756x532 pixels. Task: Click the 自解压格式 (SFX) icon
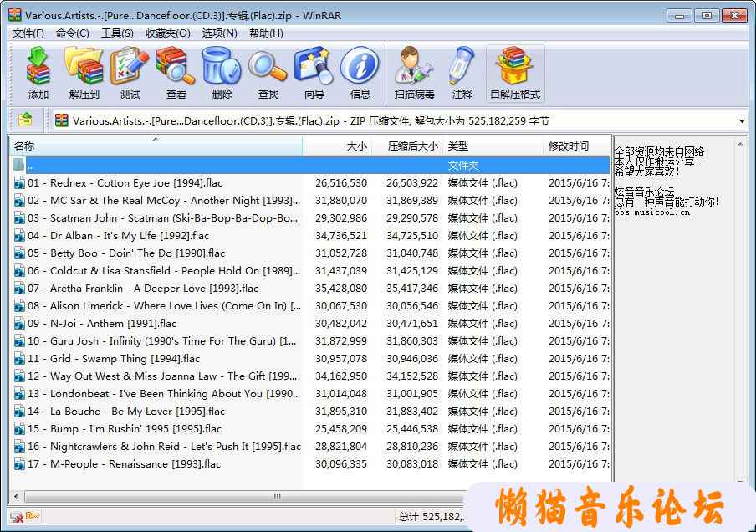click(x=515, y=66)
